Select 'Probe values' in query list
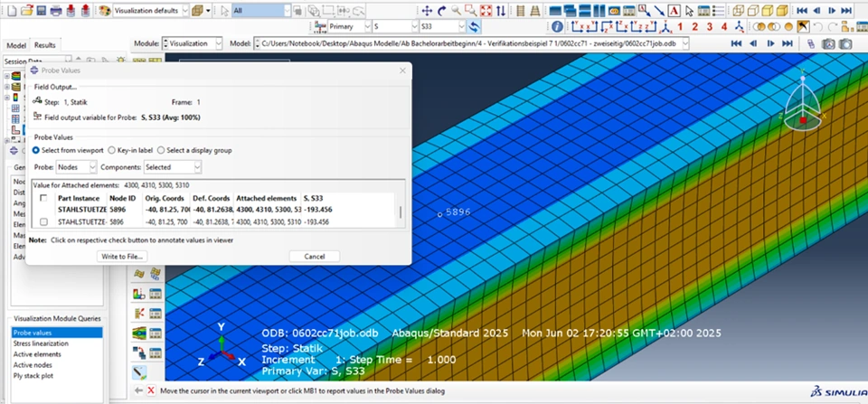This screenshot has width=868, height=404. pos(57,333)
